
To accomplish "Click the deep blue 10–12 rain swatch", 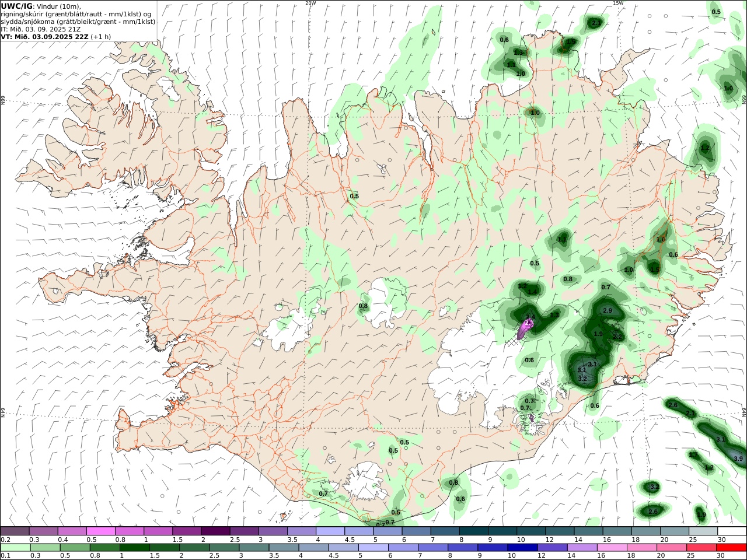I will click(x=522, y=548).
